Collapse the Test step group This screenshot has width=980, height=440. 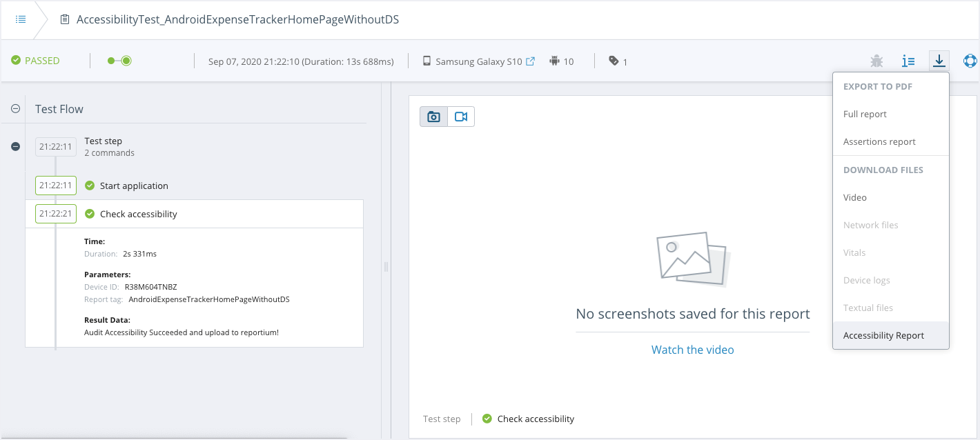click(15, 146)
